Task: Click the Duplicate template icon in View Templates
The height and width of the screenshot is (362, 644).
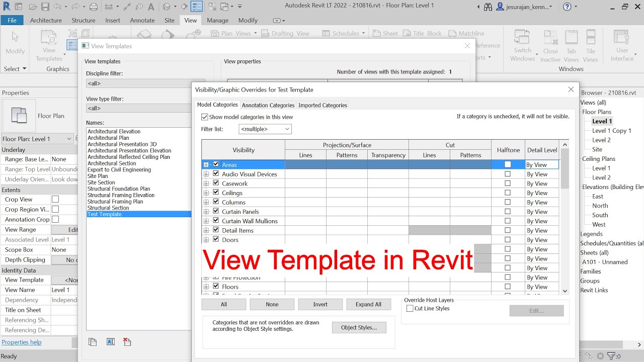Action: (93, 342)
